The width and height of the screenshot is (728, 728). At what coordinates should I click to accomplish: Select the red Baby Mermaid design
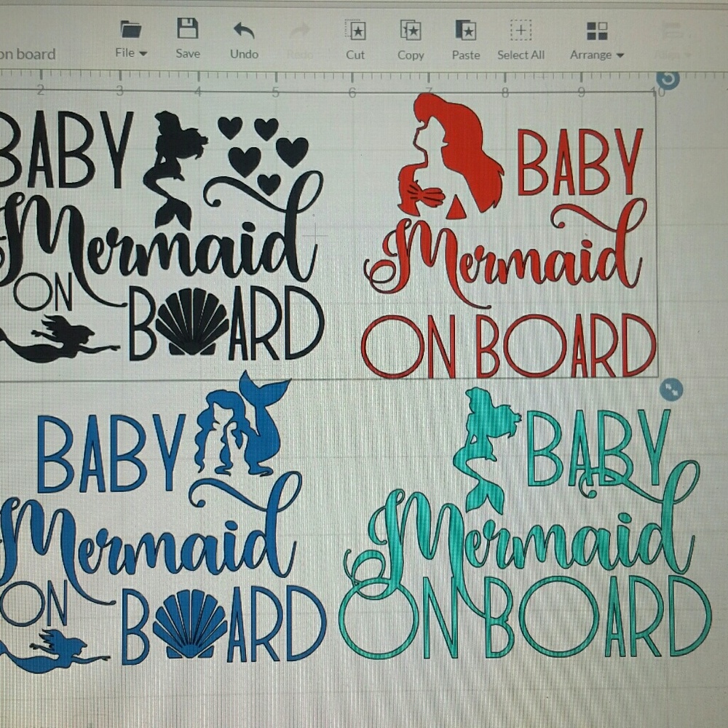(510, 236)
